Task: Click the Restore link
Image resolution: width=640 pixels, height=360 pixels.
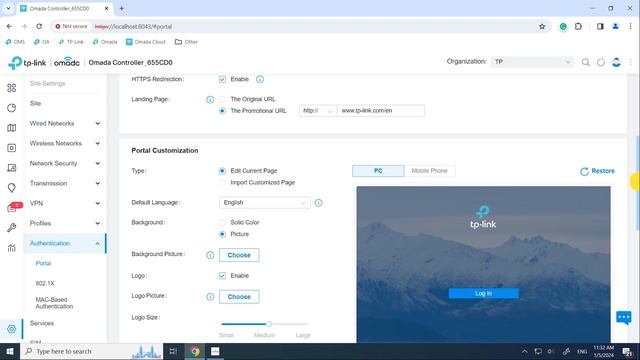Action: 598,171
